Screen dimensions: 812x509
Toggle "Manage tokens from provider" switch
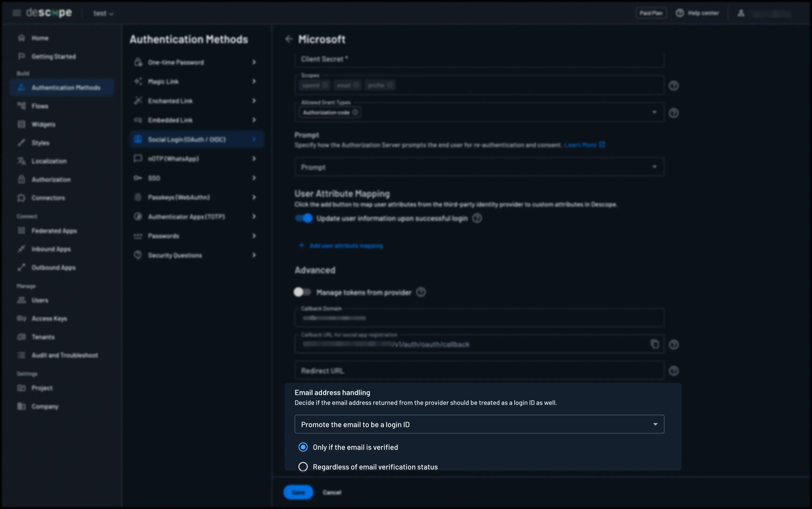[x=302, y=292]
